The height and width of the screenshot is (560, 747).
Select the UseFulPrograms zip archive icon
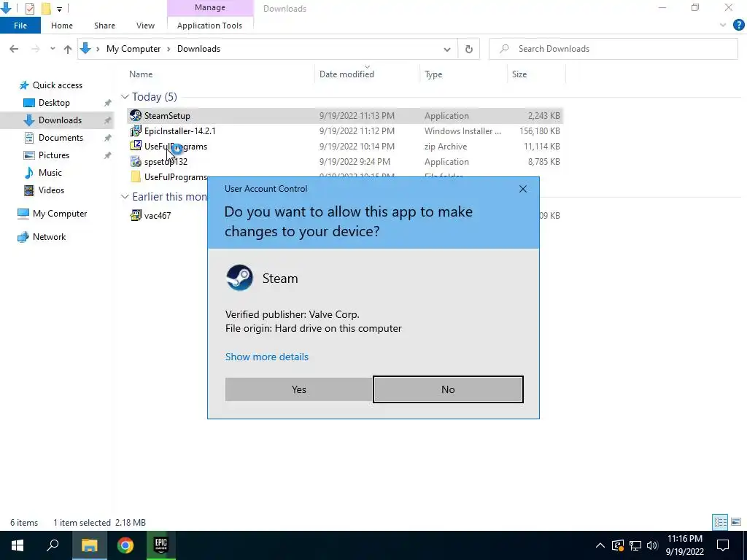point(136,146)
